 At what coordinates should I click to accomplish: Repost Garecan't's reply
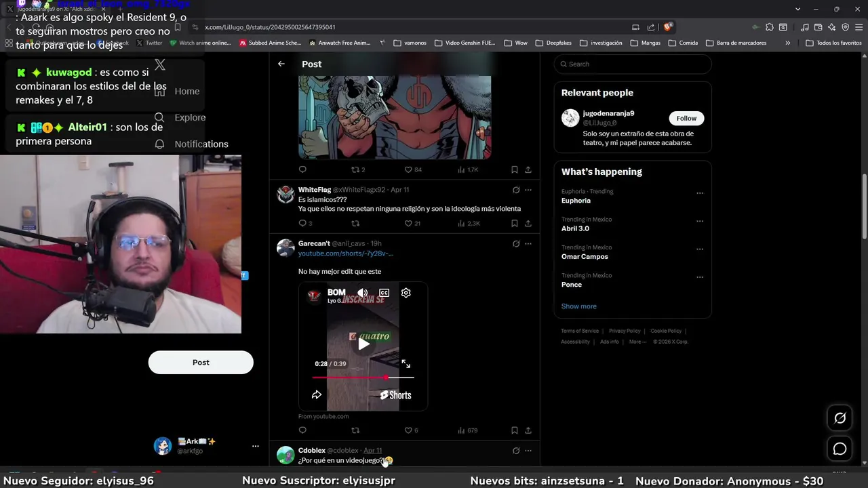355,430
